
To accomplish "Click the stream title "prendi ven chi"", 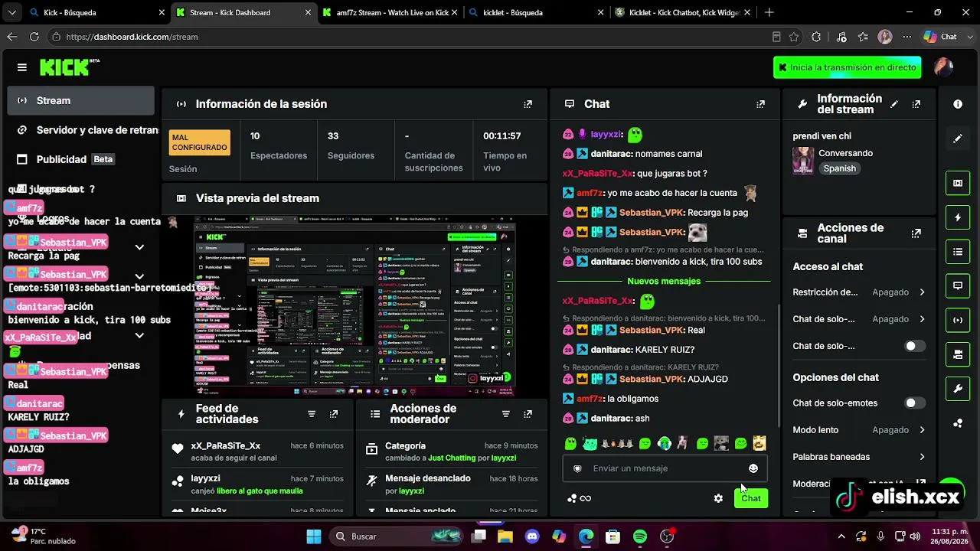I will click(822, 136).
